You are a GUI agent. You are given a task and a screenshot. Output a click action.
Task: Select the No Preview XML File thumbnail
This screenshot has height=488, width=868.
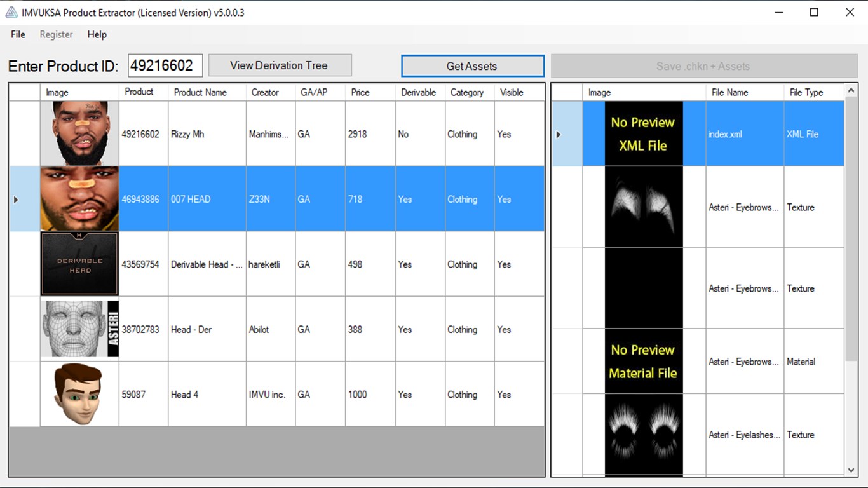click(x=644, y=133)
